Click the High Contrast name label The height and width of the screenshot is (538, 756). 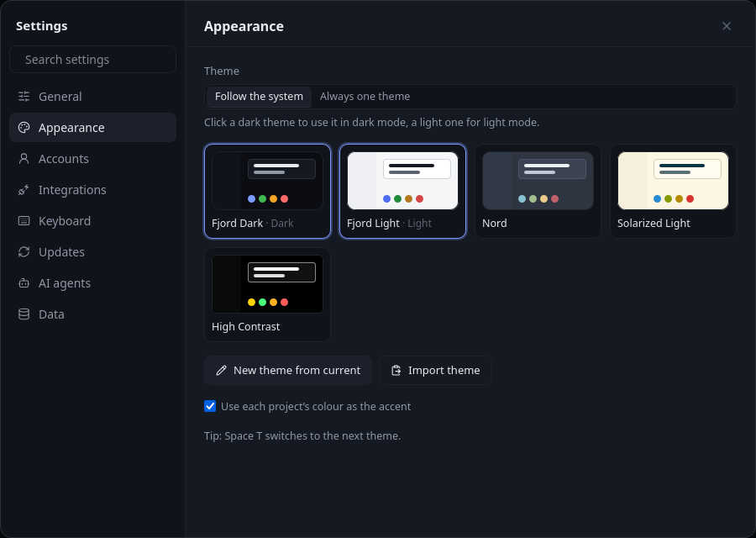[x=245, y=327]
